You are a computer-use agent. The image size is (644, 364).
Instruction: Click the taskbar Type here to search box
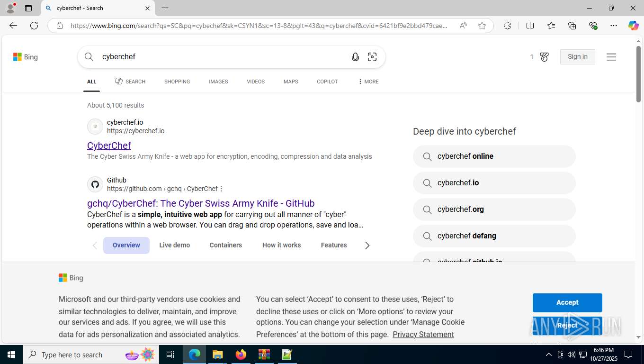point(90,355)
